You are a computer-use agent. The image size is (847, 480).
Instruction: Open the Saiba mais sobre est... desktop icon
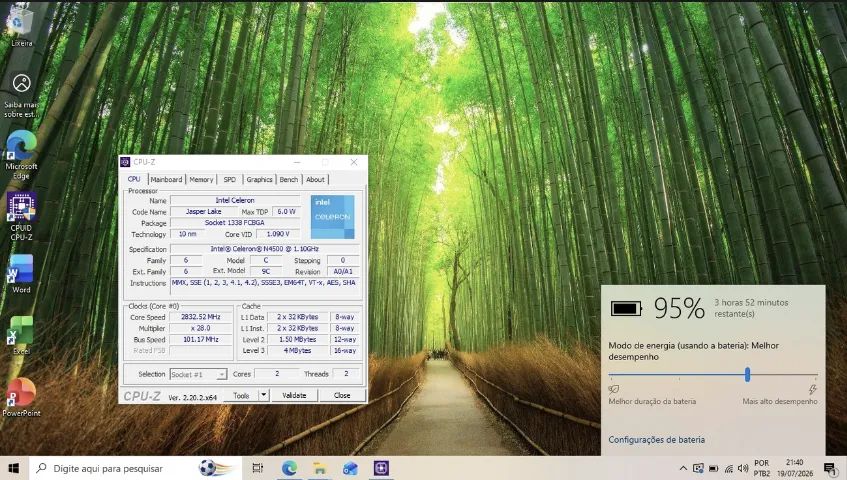(22, 96)
